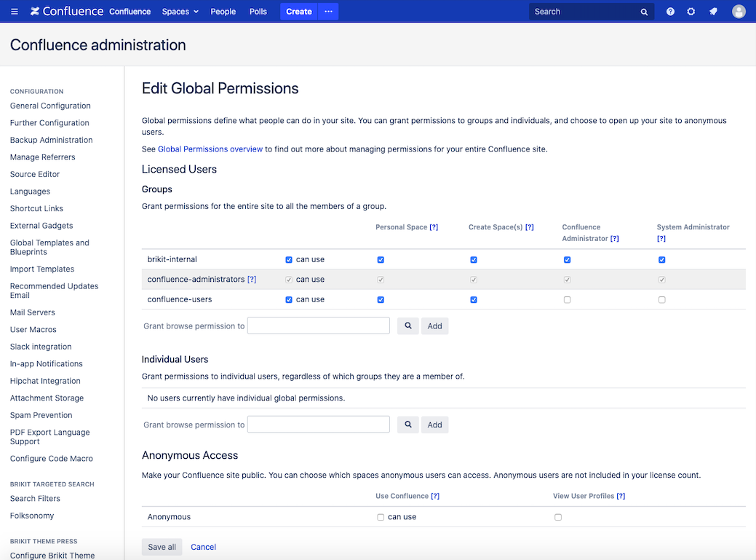The height and width of the screenshot is (560, 756).
Task: Toggle brikit-internal Confluence Administrator checkbox
Action: click(x=567, y=260)
